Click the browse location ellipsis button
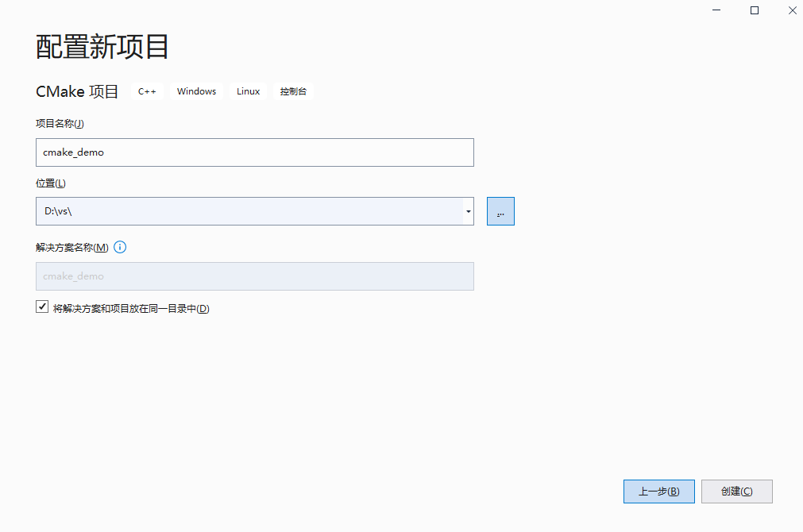803x532 pixels. point(500,211)
